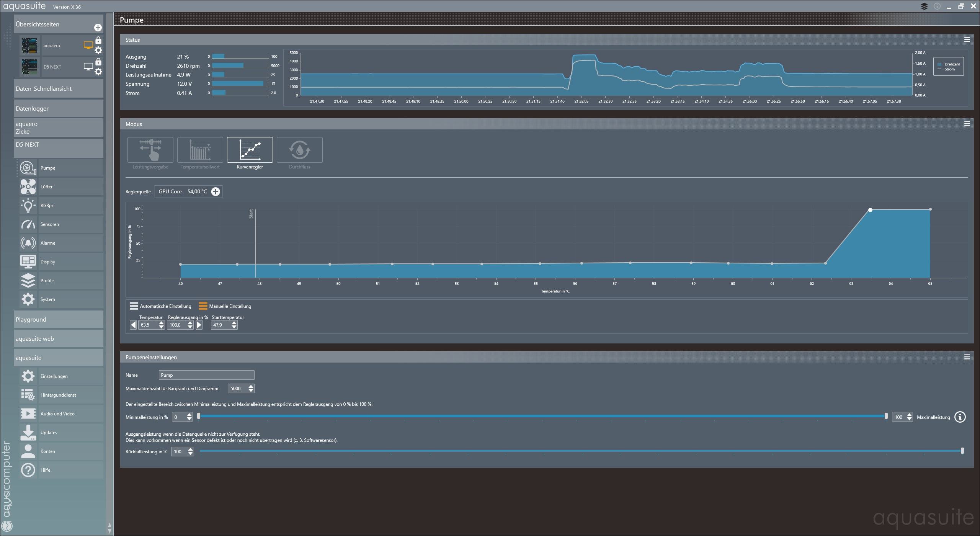
Task: Select the Temperatursollwert mode icon
Action: coord(200,150)
